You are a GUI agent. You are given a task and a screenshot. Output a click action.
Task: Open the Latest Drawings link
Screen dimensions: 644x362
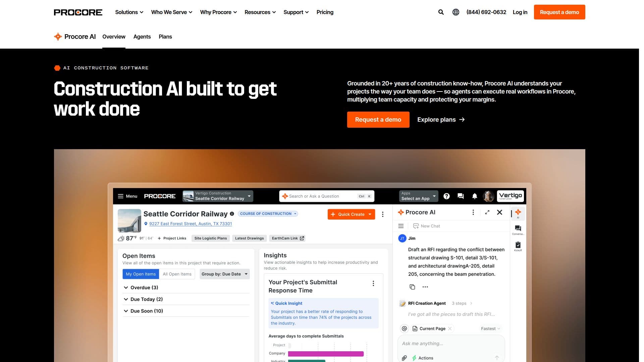point(249,238)
